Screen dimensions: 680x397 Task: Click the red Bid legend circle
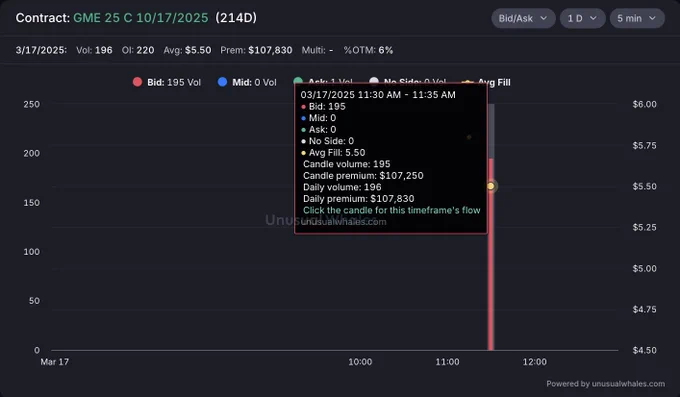coord(137,82)
